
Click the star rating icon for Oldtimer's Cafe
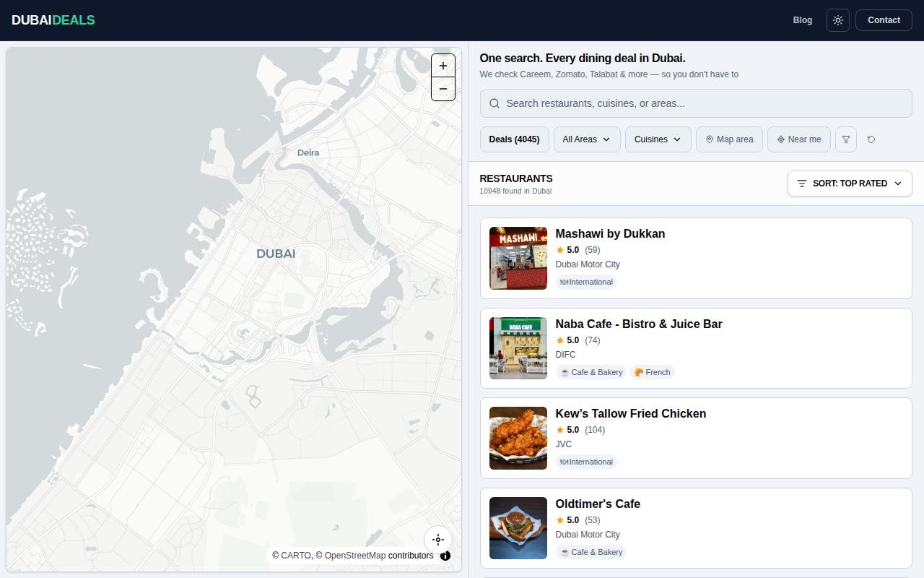coord(559,520)
